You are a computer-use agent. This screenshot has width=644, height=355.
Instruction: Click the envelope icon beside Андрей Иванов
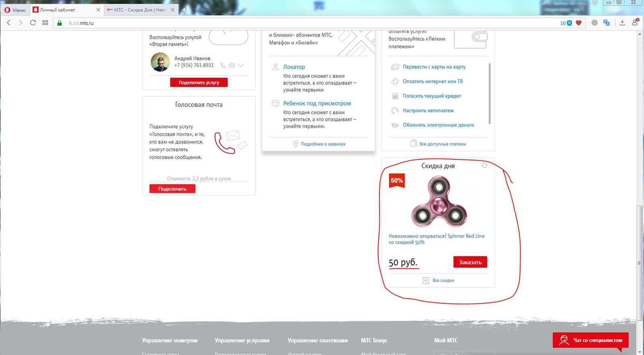point(232,65)
